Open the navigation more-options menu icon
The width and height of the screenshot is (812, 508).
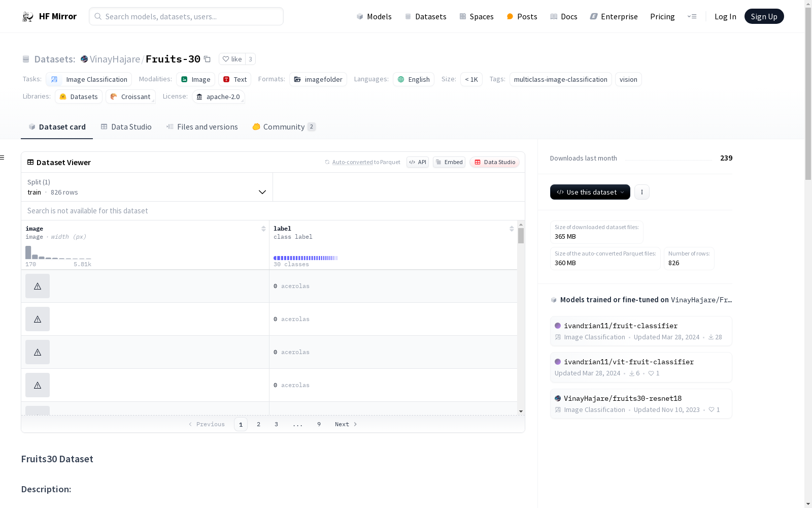coord(692,17)
